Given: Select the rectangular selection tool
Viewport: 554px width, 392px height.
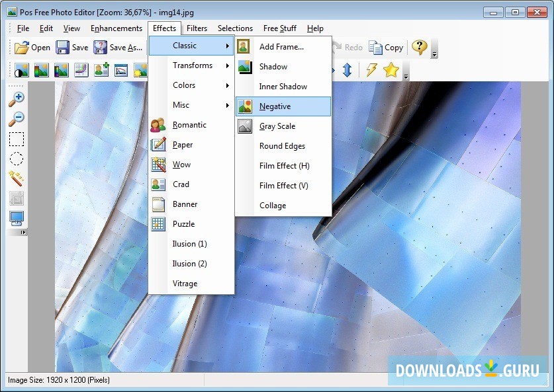Looking at the screenshot, I should 17,139.
